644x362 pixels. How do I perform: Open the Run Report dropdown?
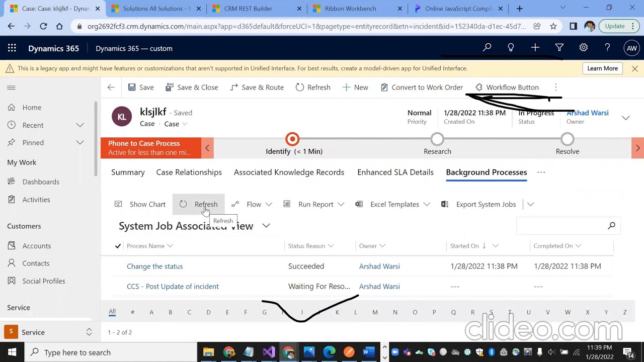point(314,204)
